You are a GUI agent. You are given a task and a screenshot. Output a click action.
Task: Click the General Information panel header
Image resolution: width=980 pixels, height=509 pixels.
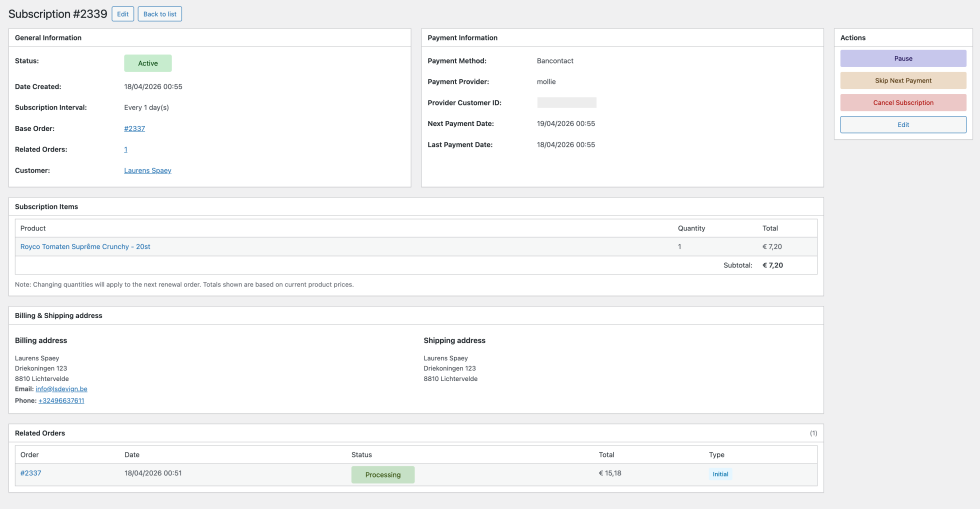pos(48,38)
